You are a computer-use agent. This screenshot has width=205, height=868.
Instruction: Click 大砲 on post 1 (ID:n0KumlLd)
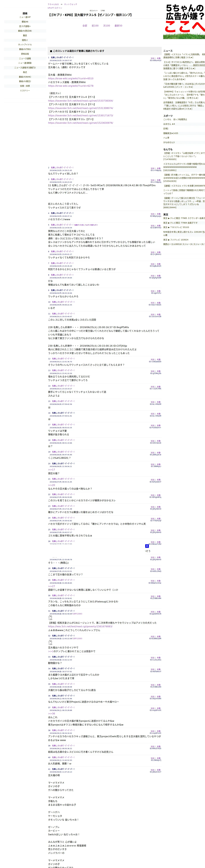[159, 58]
